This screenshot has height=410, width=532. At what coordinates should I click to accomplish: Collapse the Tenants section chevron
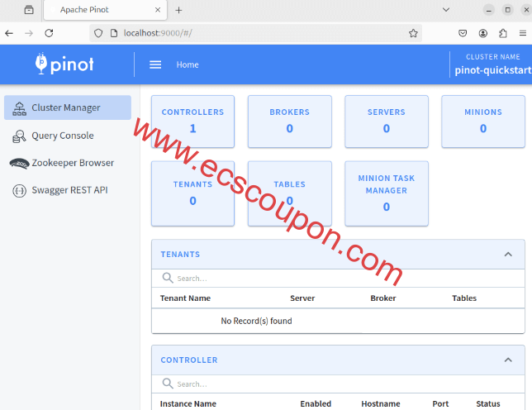coord(508,255)
